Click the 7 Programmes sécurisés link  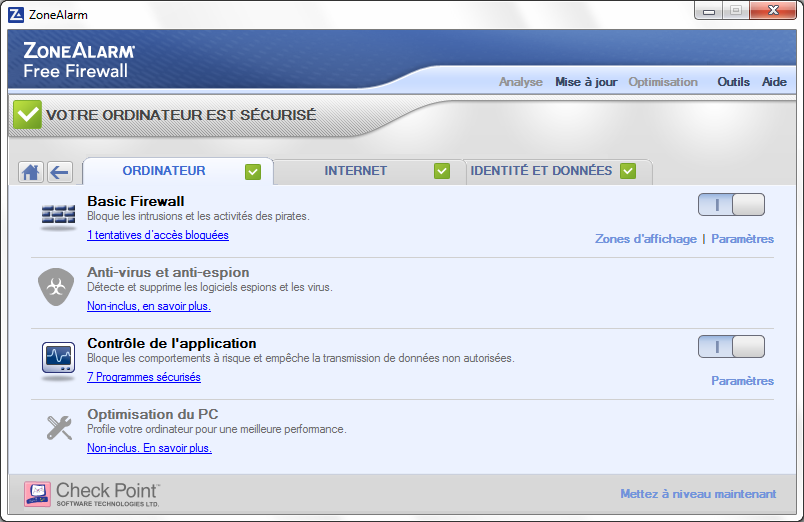144,378
